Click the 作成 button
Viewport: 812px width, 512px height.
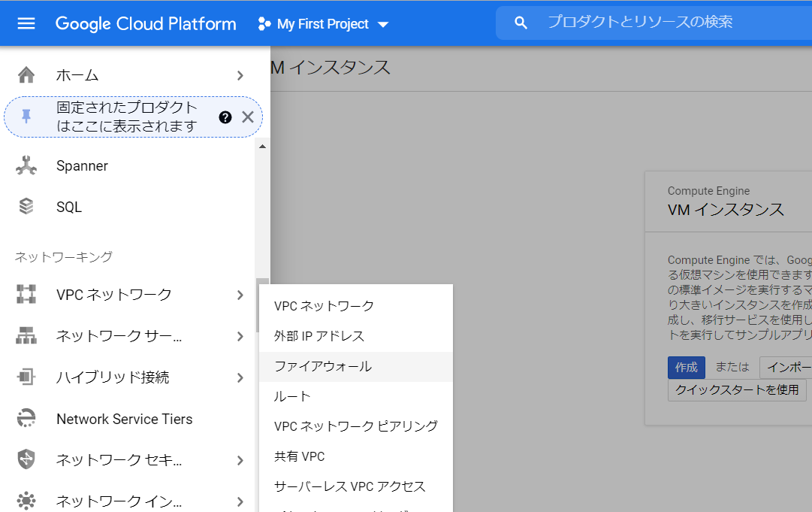pyautogui.click(x=687, y=367)
